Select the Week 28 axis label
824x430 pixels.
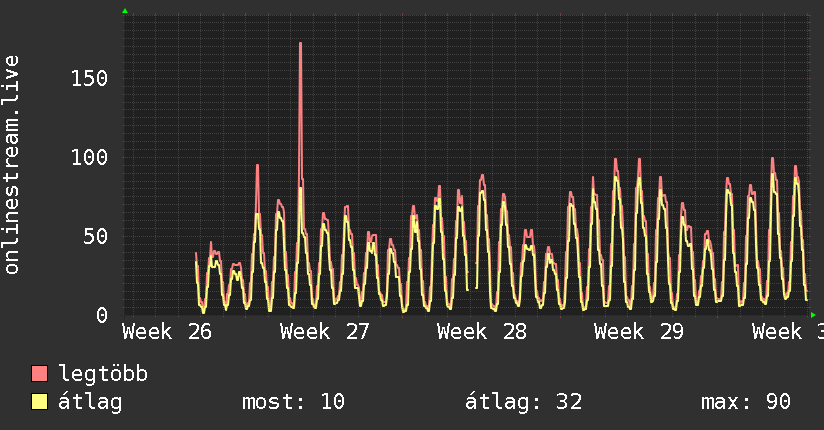(x=481, y=332)
